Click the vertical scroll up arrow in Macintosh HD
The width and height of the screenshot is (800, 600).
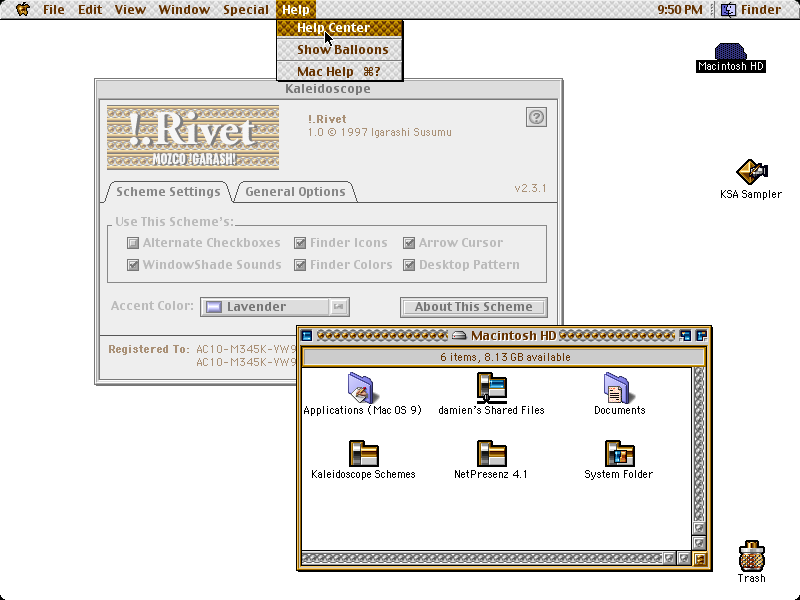pos(699,528)
